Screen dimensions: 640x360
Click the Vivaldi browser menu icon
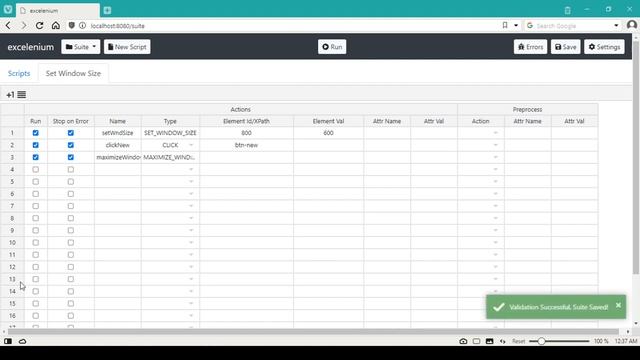(x=8, y=9)
